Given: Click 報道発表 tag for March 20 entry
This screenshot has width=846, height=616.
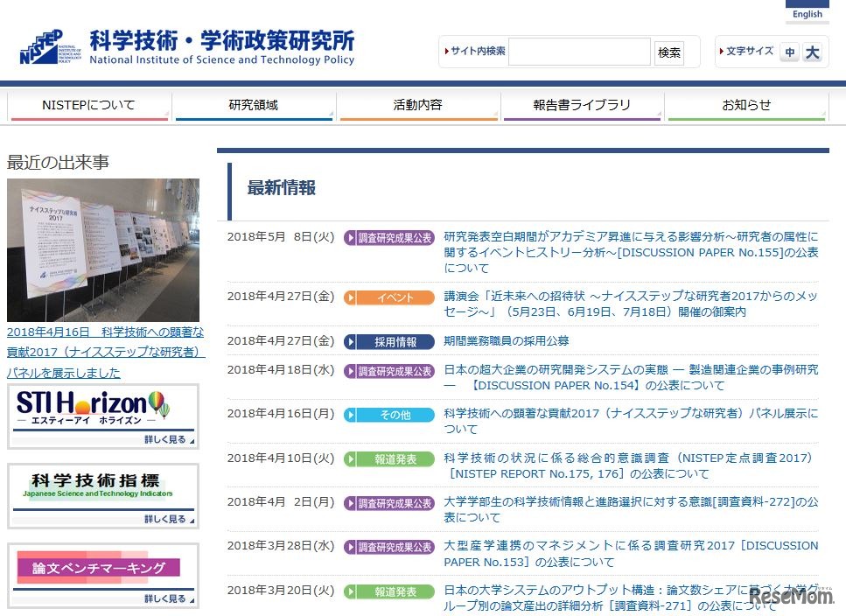Looking at the screenshot, I should 389,591.
